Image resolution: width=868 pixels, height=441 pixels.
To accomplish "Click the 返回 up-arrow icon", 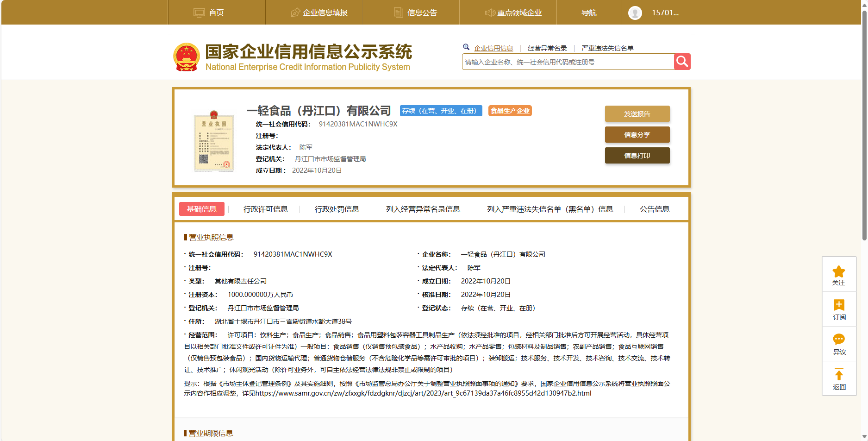I will (838, 375).
